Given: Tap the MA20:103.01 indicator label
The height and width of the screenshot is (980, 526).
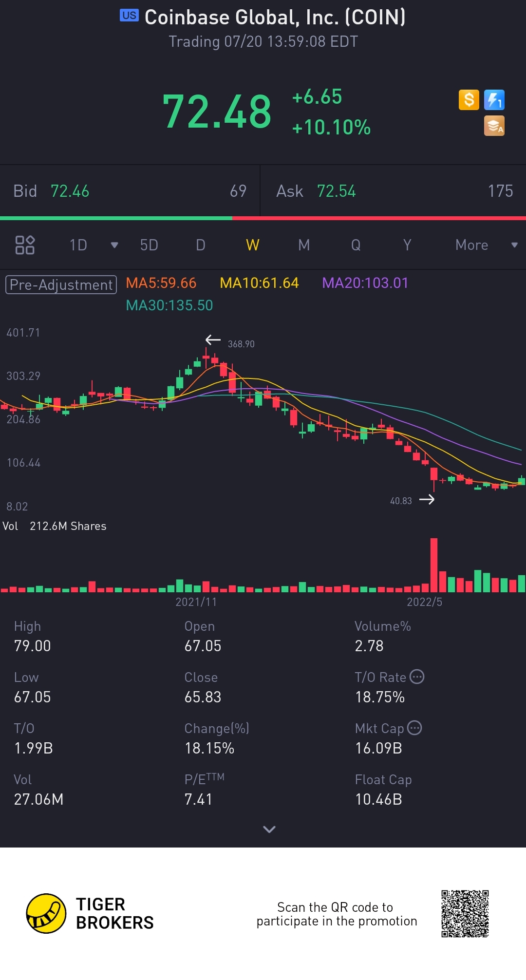Looking at the screenshot, I should point(365,283).
